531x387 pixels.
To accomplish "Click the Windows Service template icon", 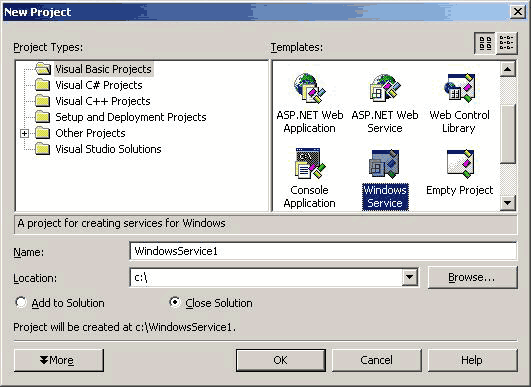I will (385, 164).
